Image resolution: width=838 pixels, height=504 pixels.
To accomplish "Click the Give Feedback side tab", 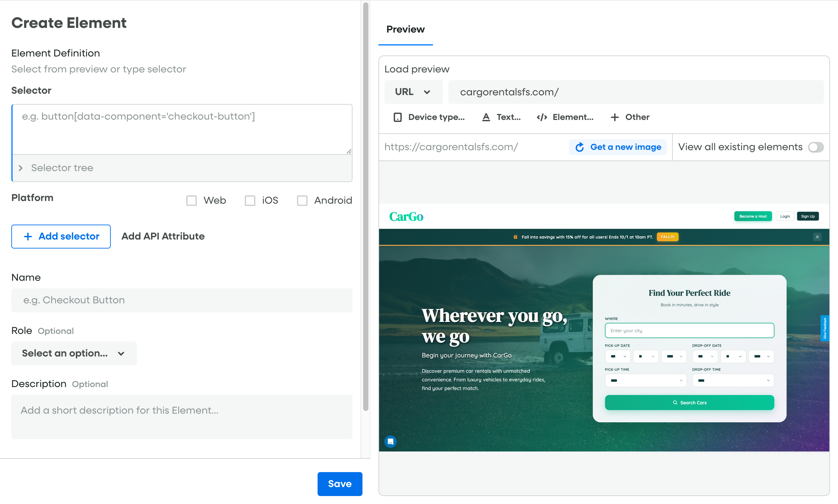I will coord(825,328).
